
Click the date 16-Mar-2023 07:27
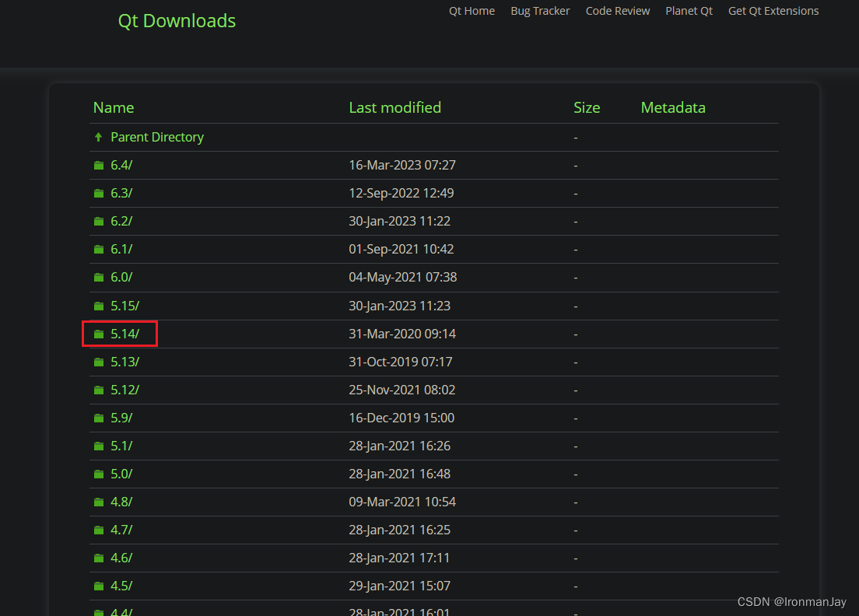[402, 166]
